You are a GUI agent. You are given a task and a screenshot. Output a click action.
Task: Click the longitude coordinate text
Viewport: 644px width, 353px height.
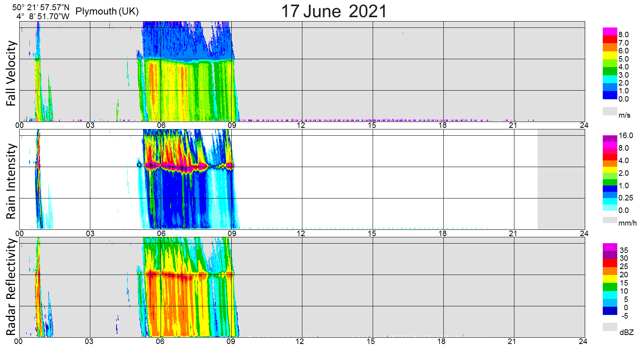point(43,16)
